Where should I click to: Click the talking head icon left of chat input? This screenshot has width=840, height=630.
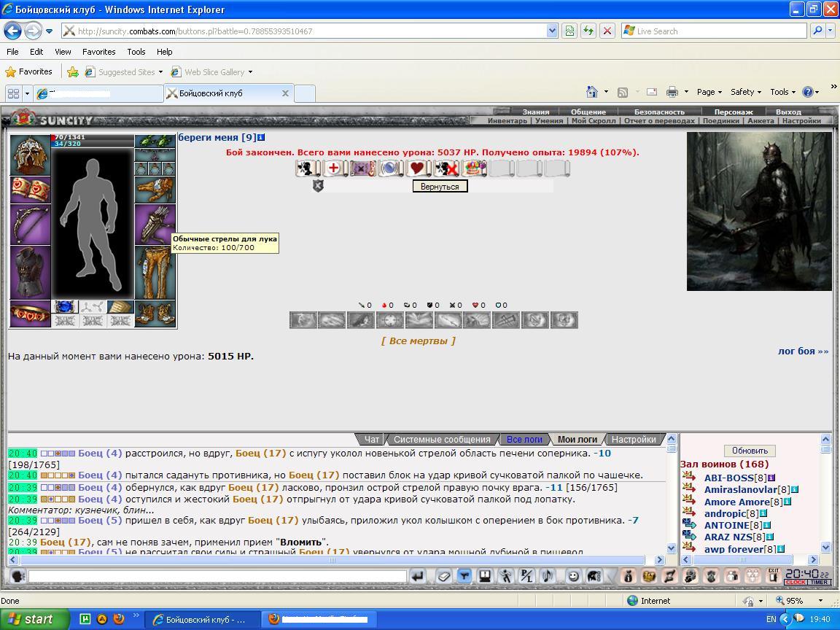click(x=17, y=577)
